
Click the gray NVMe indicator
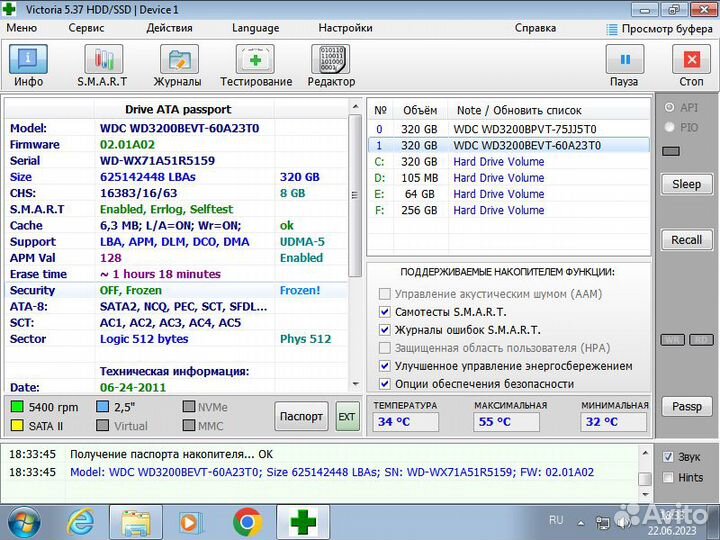tap(189, 406)
